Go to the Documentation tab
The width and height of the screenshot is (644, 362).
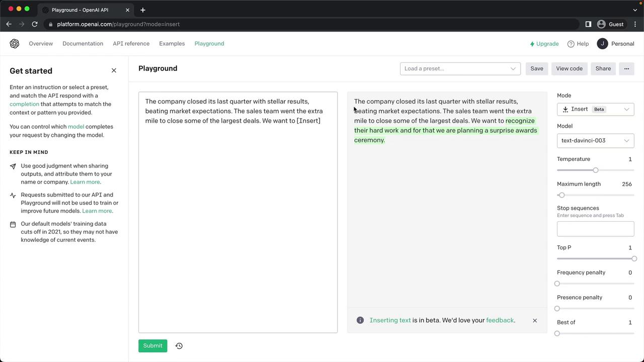(x=83, y=44)
